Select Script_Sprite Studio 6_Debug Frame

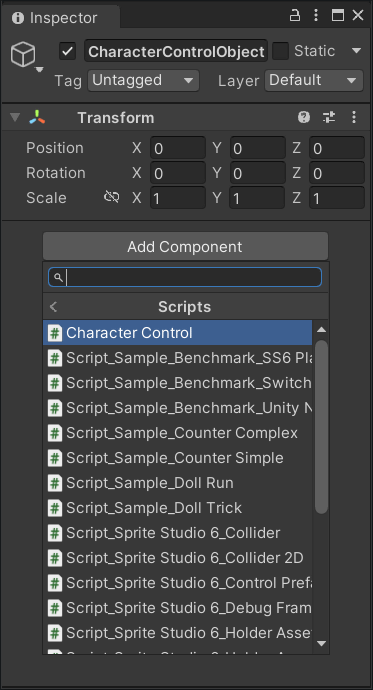pyautogui.click(x=177, y=608)
